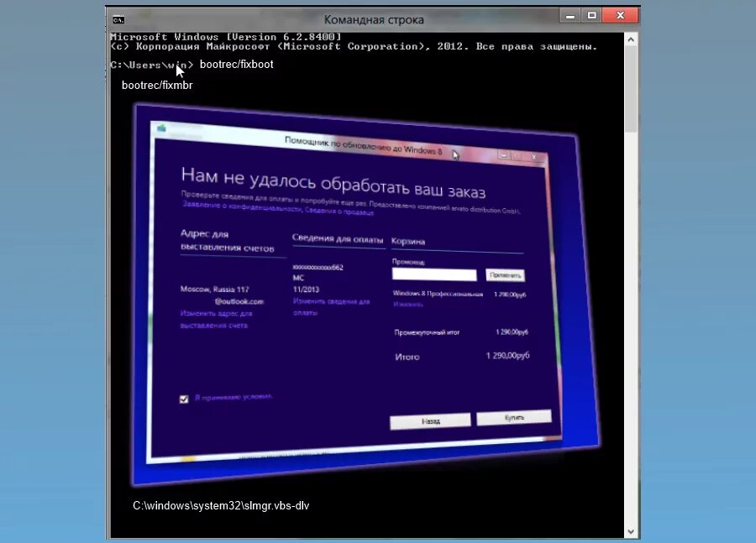Close the Помощник по обновлению window
Image resolution: width=756 pixels, height=543 pixels.
pyautogui.click(x=534, y=157)
